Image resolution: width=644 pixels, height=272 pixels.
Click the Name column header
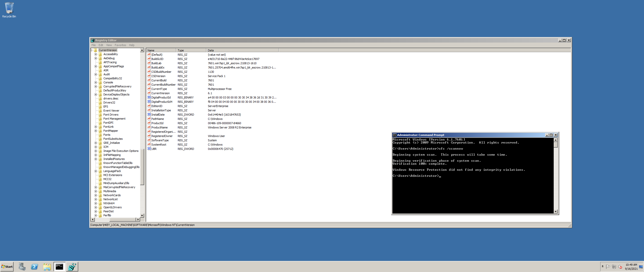coord(161,50)
